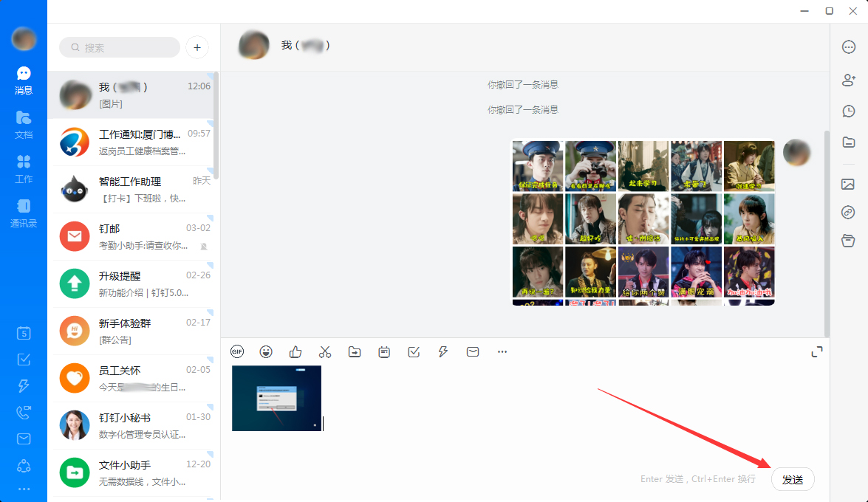
Task: Create a DING schedule from the toolbar
Action: pyautogui.click(x=384, y=351)
